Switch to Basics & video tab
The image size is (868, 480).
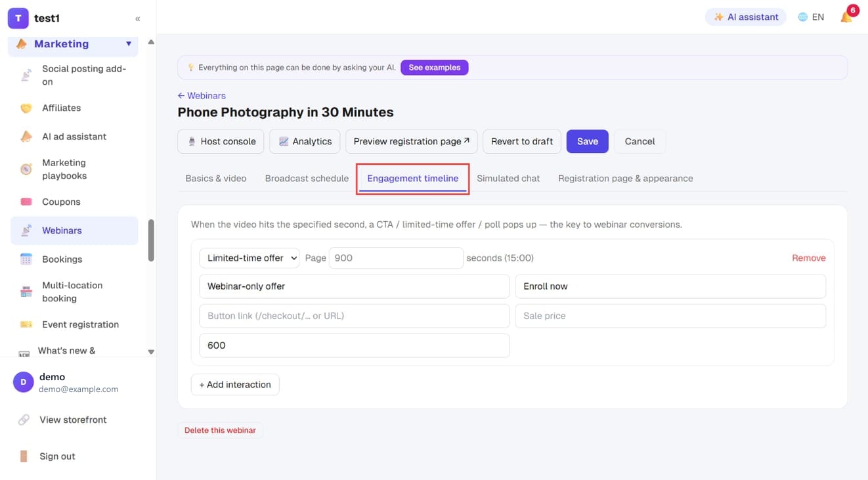point(216,179)
